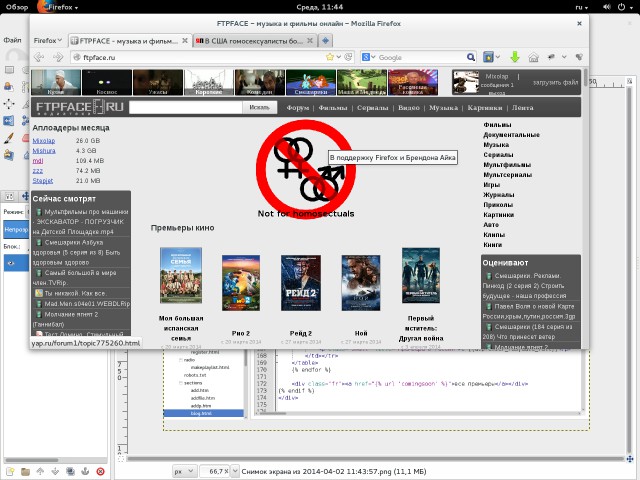Open downloads with the green arrow icon

515,57
